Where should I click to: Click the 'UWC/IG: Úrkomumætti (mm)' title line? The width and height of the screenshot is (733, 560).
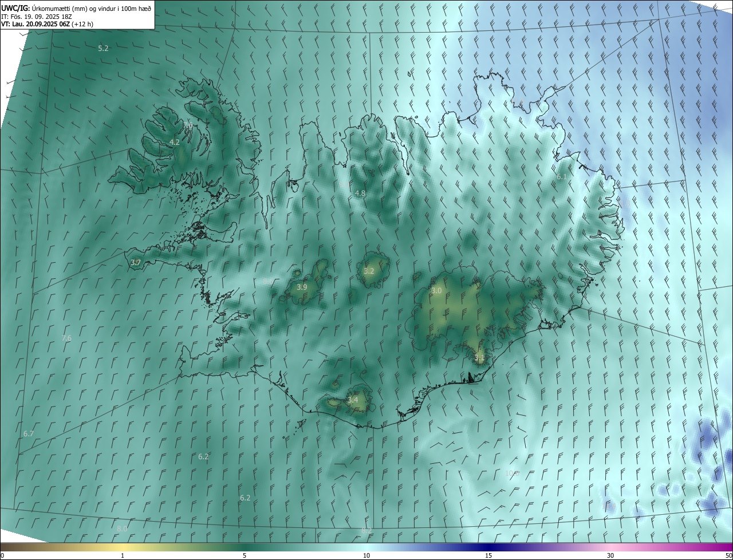(76, 8)
